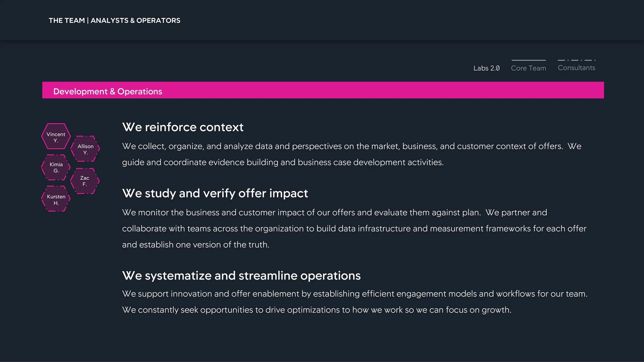Click heading We study and verify offer impact

pyautogui.click(x=215, y=193)
